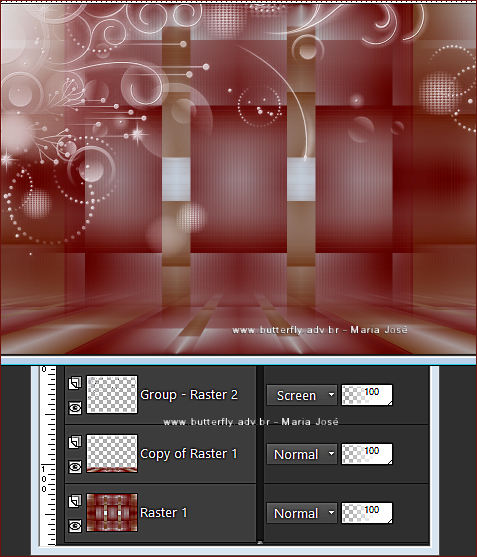The width and height of the screenshot is (477, 557).
Task: Click layer type icon of Group - Raster 2
Action: tap(75, 383)
